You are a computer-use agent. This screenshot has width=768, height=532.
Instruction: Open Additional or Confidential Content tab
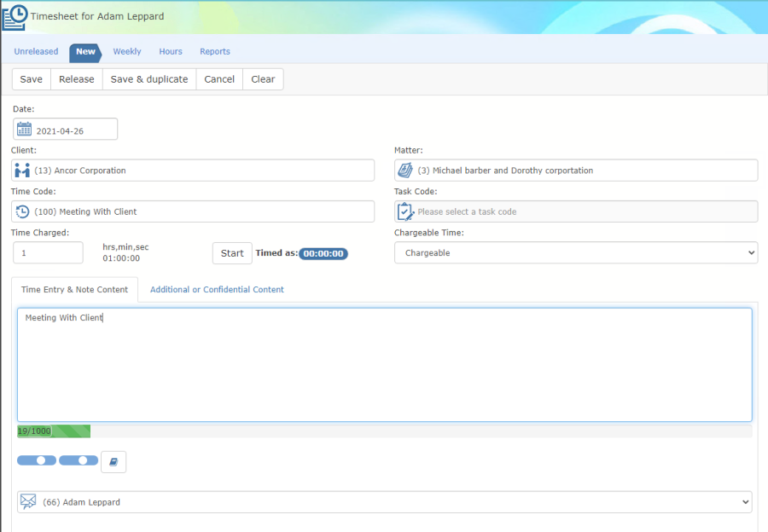[217, 289]
